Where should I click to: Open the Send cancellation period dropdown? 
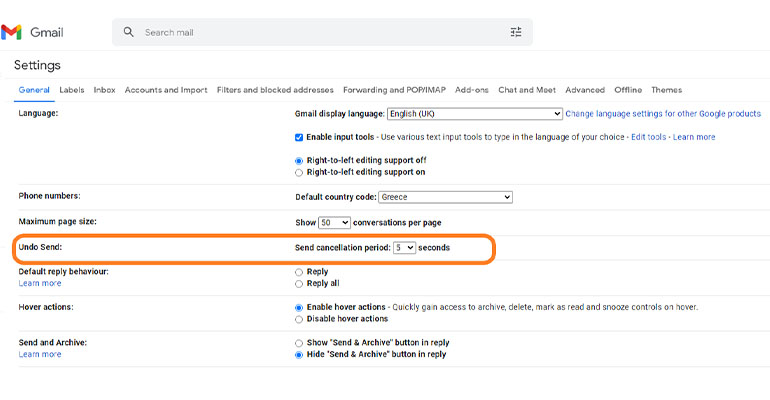click(404, 247)
